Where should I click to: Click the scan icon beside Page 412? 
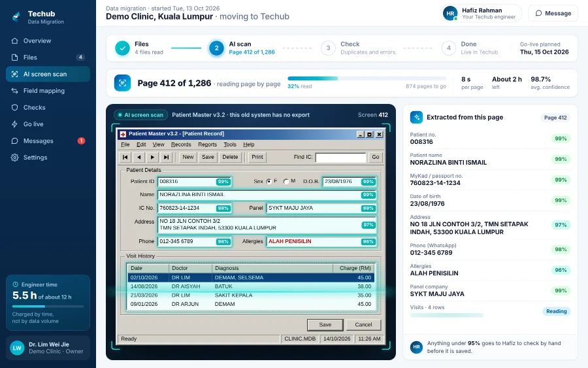122,83
